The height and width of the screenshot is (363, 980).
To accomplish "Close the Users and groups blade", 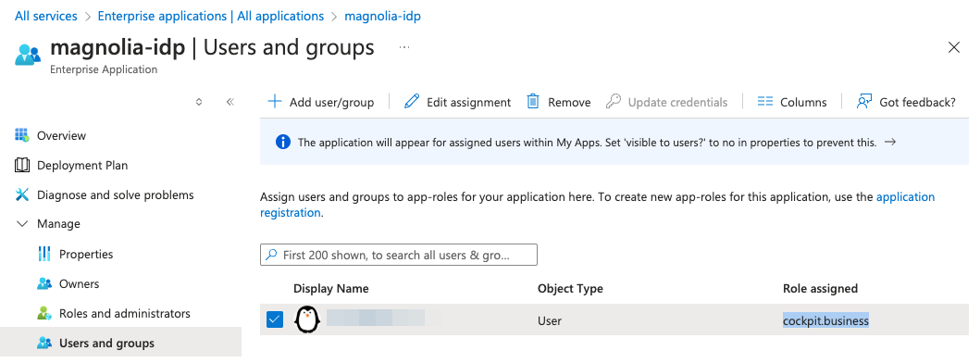I will (x=954, y=47).
